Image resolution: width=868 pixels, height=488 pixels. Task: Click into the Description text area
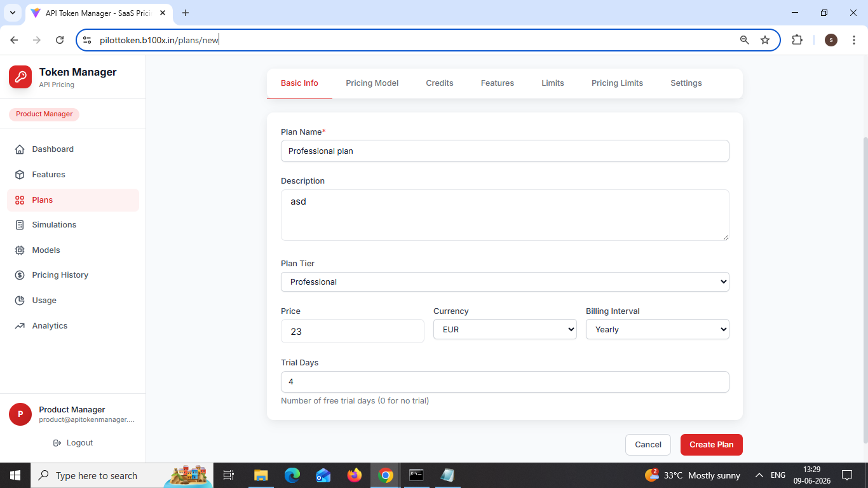505,215
